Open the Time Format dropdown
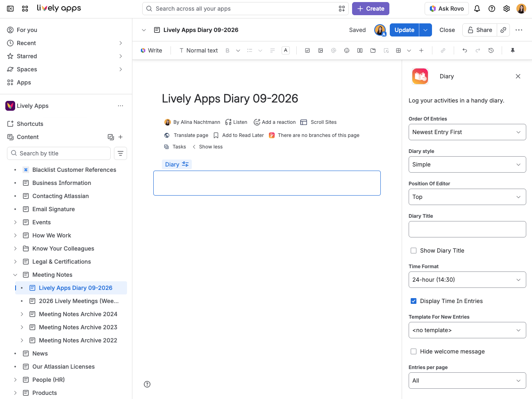532x399 pixels. pyautogui.click(x=467, y=280)
